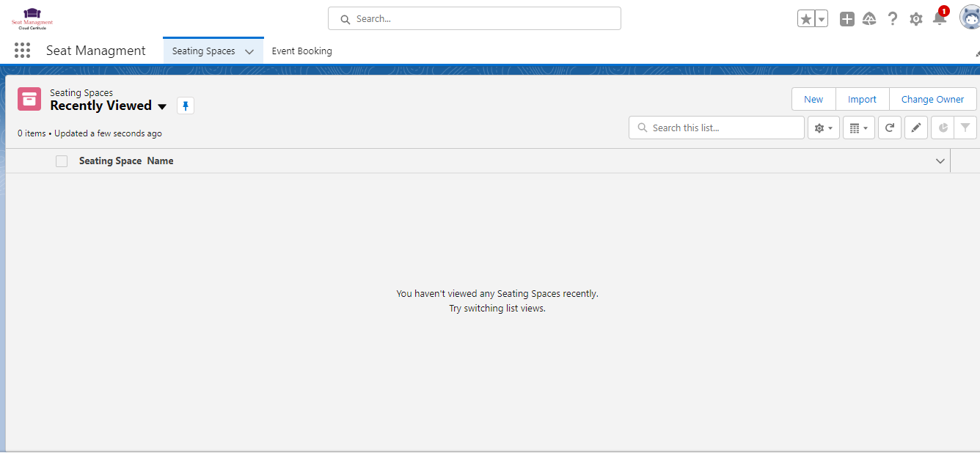Refresh the Seating Spaces list
Image resolution: width=980 pixels, height=453 pixels.
click(890, 128)
